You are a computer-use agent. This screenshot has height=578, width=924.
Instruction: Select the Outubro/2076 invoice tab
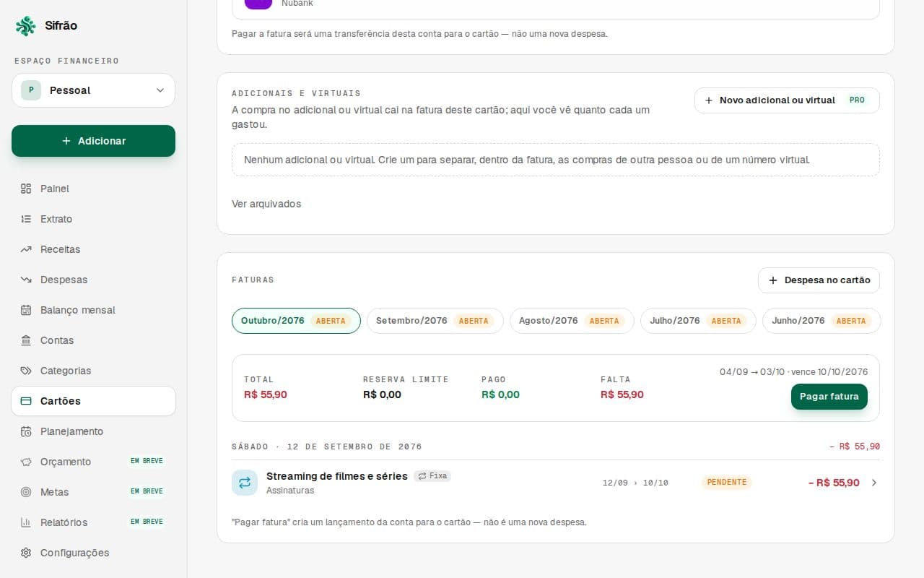pyautogui.click(x=296, y=321)
